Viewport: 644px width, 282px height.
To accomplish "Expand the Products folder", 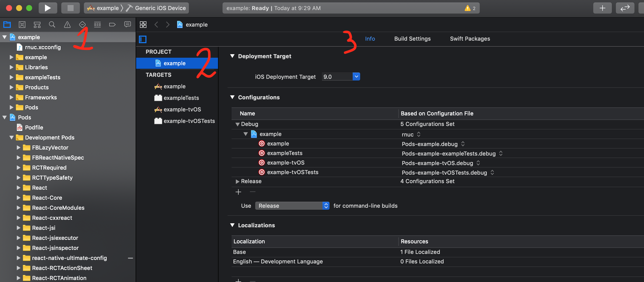I will point(11,87).
